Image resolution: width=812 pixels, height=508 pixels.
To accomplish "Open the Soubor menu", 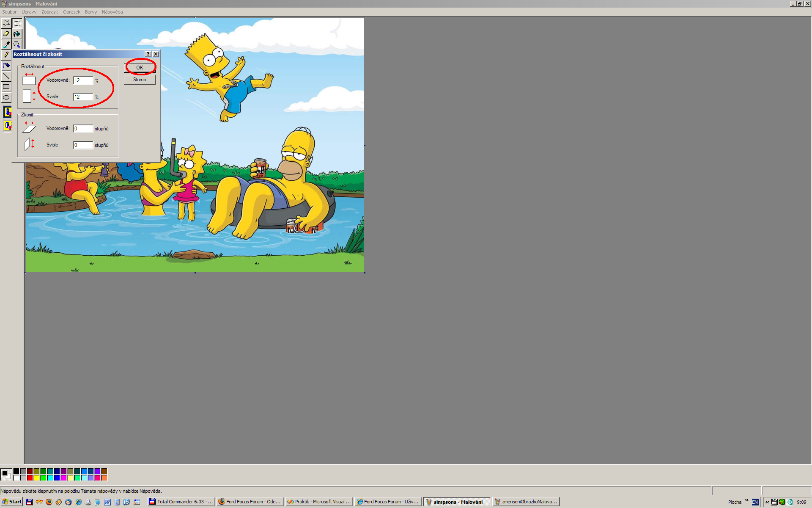I will (9, 12).
